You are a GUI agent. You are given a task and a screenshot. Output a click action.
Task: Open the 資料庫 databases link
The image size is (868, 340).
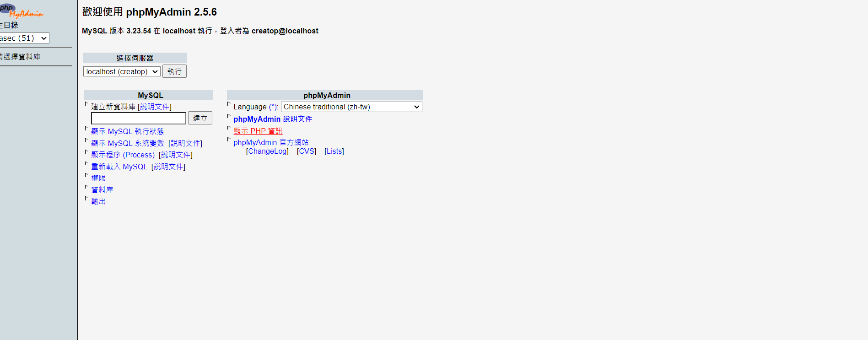point(102,190)
